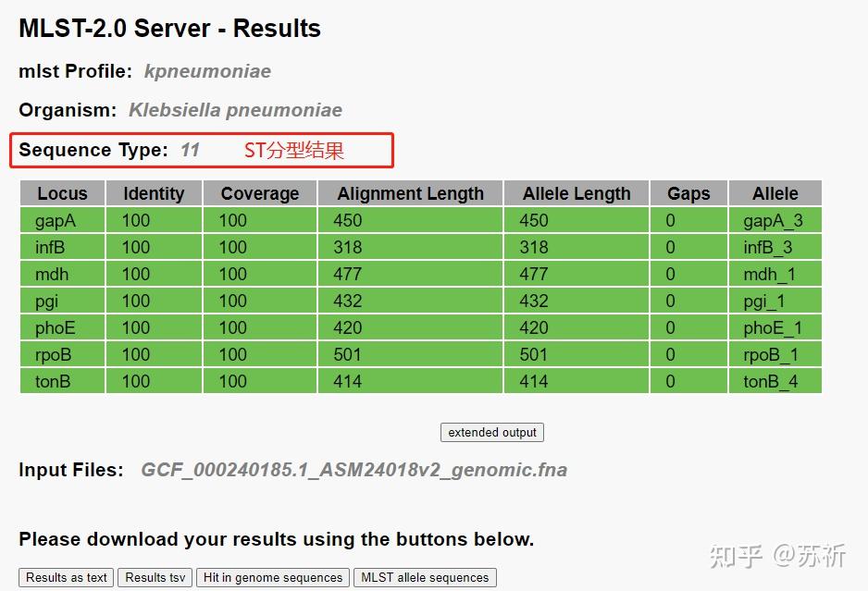868x591 pixels.
Task: Select the Allele Length column header
Action: click(x=577, y=193)
